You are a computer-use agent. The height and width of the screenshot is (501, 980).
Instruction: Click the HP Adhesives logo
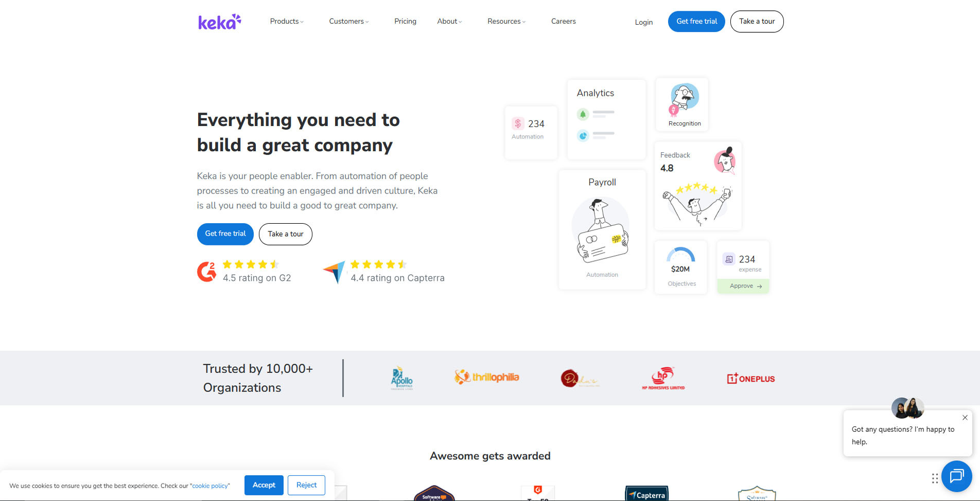click(x=663, y=378)
